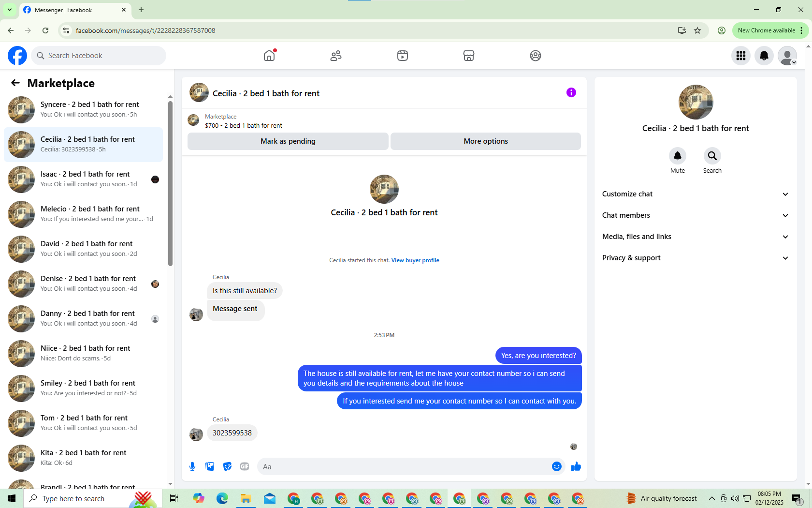This screenshot has width=812, height=508.
Task: Expand Chat members section
Action: click(x=696, y=215)
